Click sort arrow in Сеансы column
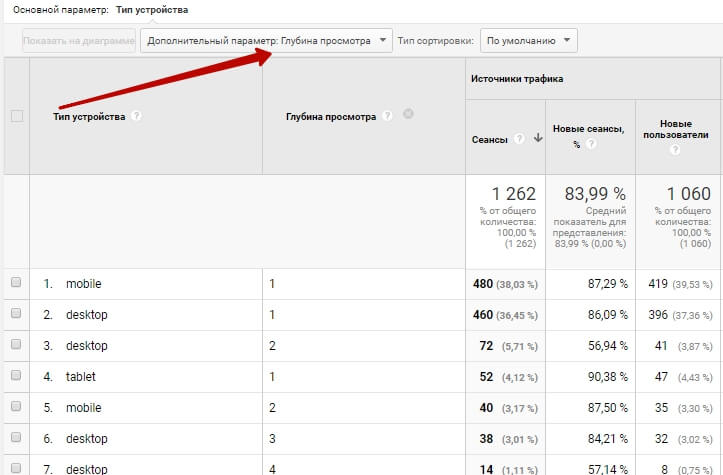Viewport: 723px width, 475px height. 538,139
